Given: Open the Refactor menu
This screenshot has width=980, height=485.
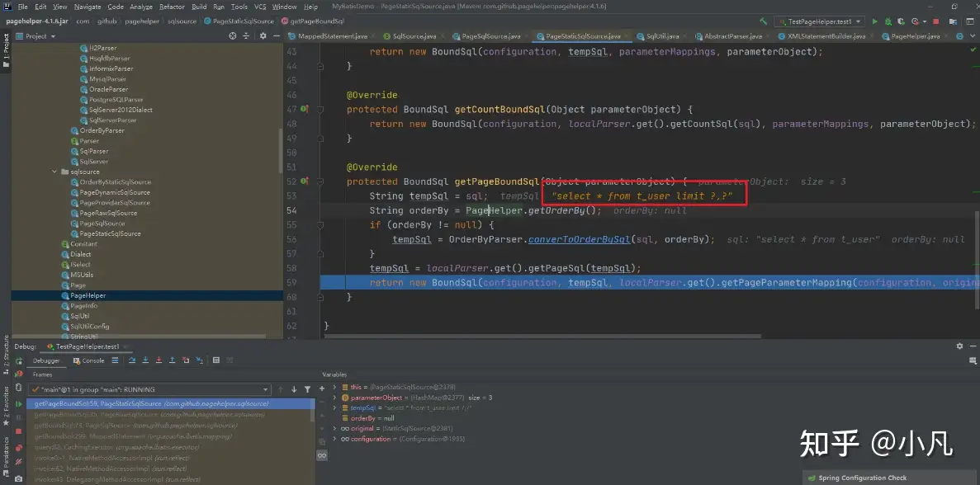Looking at the screenshot, I should pyautogui.click(x=172, y=7).
